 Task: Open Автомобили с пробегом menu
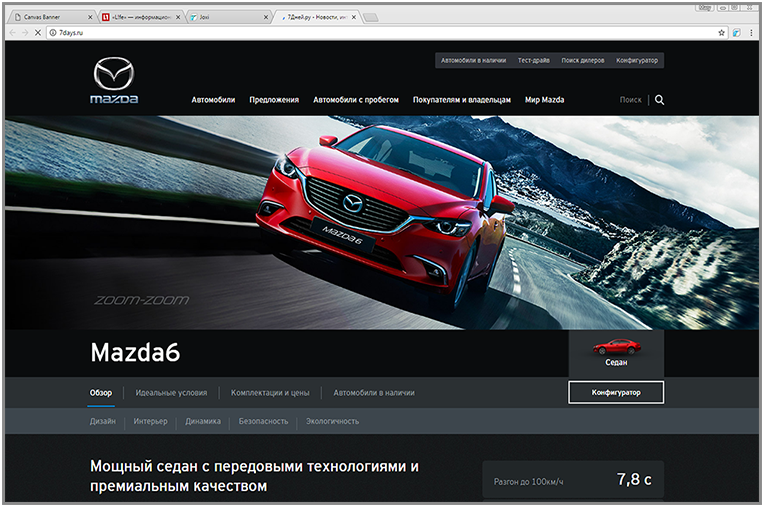coord(356,100)
